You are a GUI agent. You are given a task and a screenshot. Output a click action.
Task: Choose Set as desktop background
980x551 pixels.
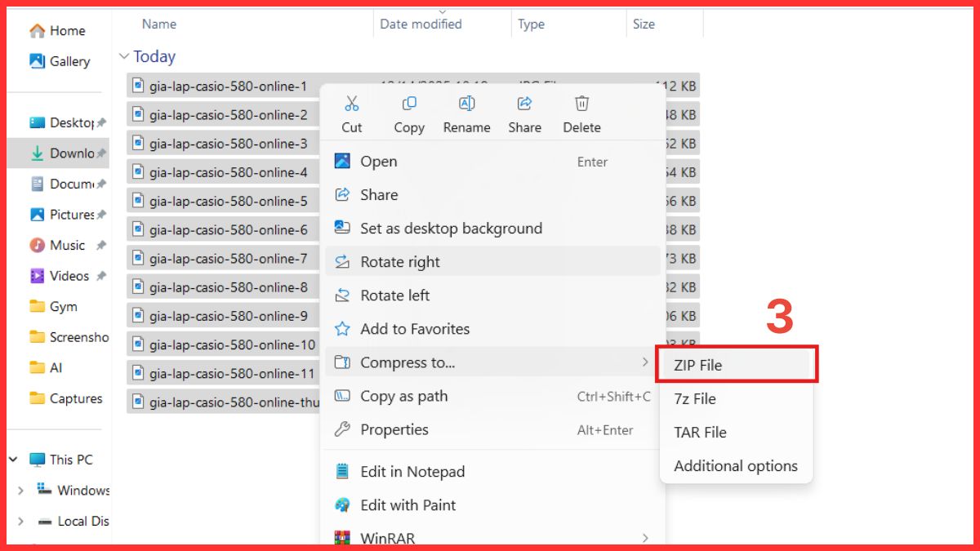coord(451,229)
